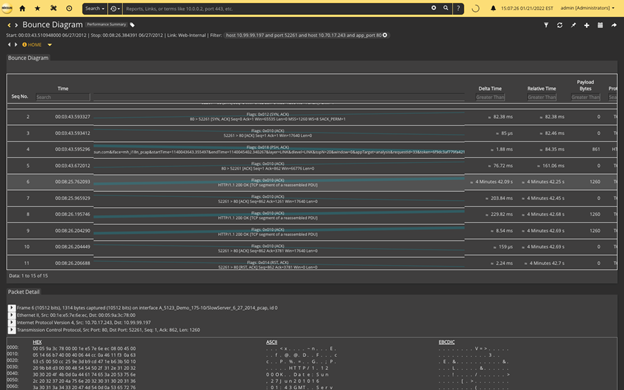Click the Relative Time Greater Than filter field
This screenshot has width=624, height=390.
[x=542, y=97]
